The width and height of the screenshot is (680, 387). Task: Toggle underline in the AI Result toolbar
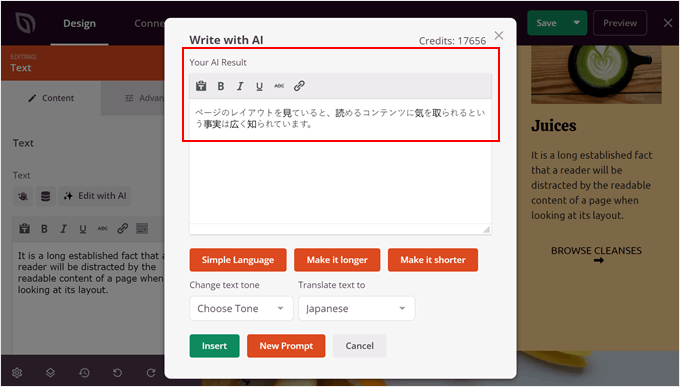point(259,86)
